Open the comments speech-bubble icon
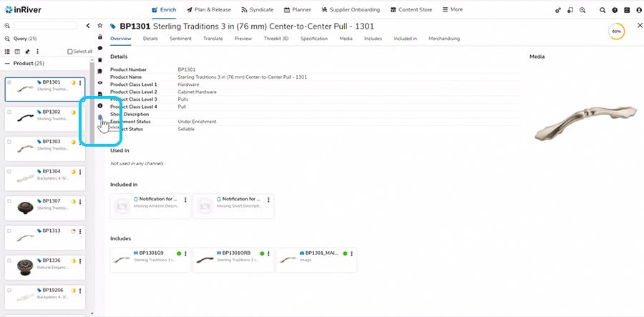Image resolution: width=644 pixels, height=317 pixels. pos(99,48)
